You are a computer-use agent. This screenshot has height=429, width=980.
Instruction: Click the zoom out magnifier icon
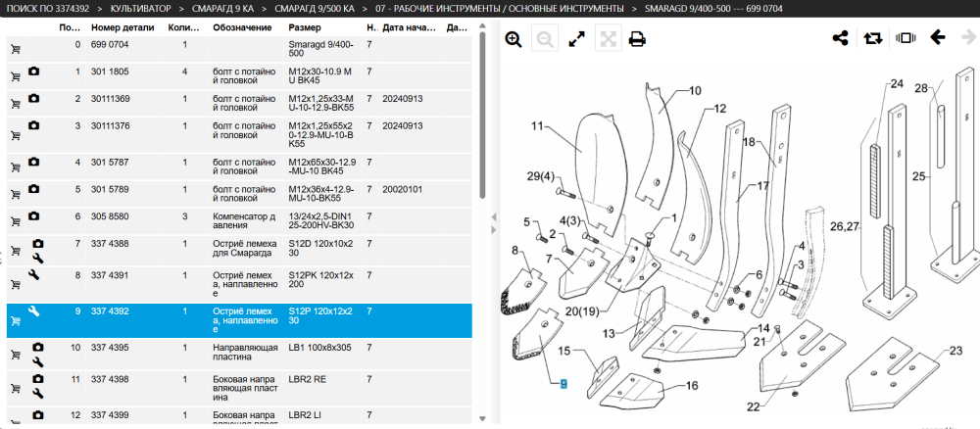pos(544,39)
